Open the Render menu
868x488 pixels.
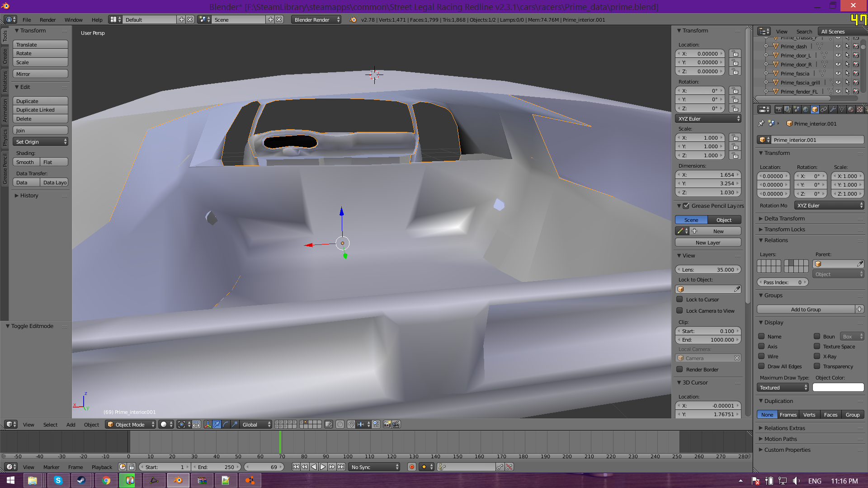click(47, 19)
